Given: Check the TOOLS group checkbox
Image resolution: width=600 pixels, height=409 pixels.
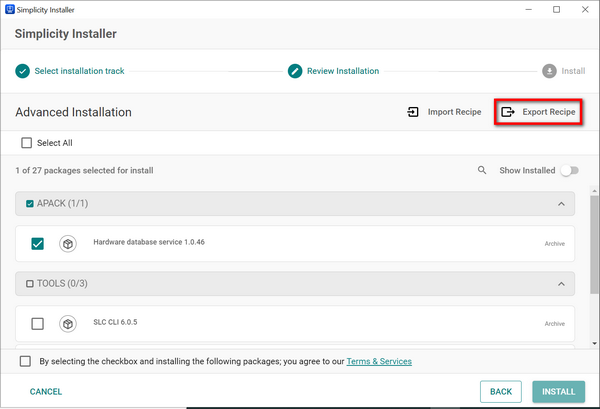Looking at the screenshot, I should (x=30, y=284).
